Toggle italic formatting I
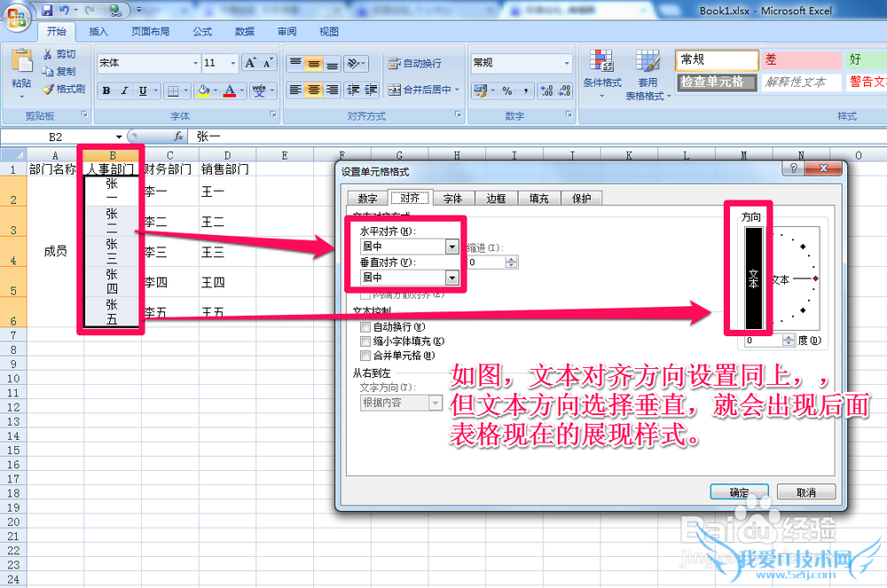 point(124,90)
